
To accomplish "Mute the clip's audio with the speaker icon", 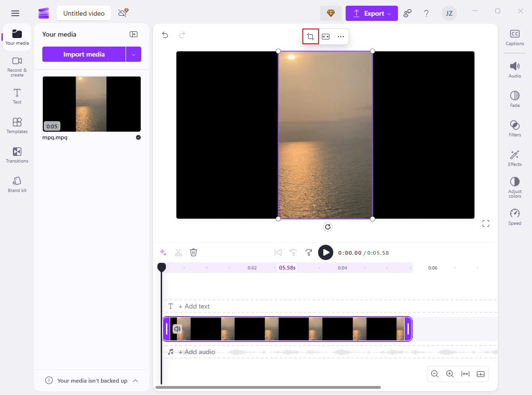I will click(x=176, y=328).
